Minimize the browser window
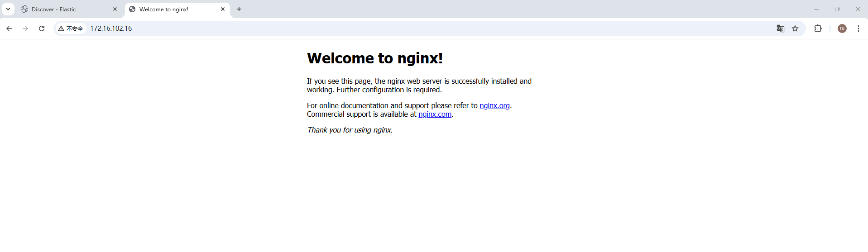 (x=816, y=9)
